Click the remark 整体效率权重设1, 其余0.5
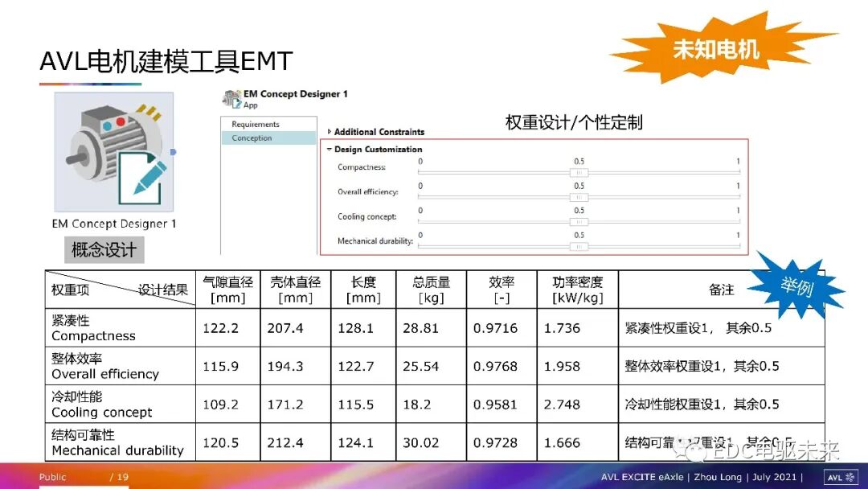This screenshot has height=489, width=868. (702, 366)
